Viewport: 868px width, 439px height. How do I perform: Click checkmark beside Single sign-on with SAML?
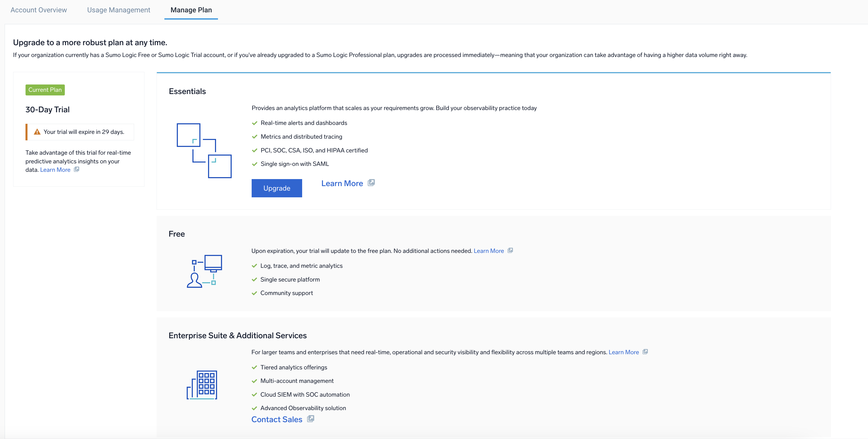pos(255,164)
